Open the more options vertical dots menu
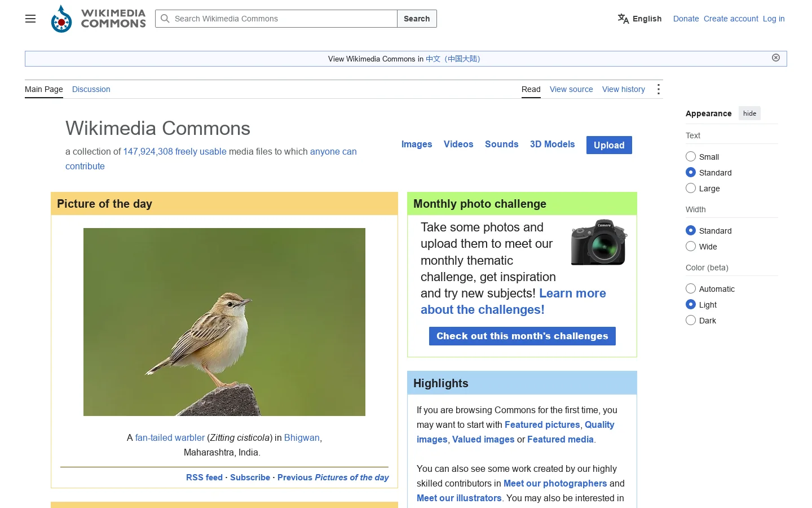This screenshot has width=812, height=508. pyautogui.click(x=658, y=89)
